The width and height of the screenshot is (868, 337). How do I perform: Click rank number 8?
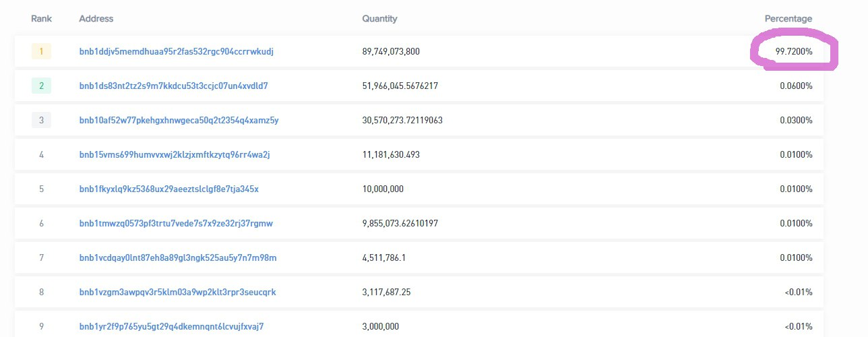pyautogui.click(x=41, y=292)
